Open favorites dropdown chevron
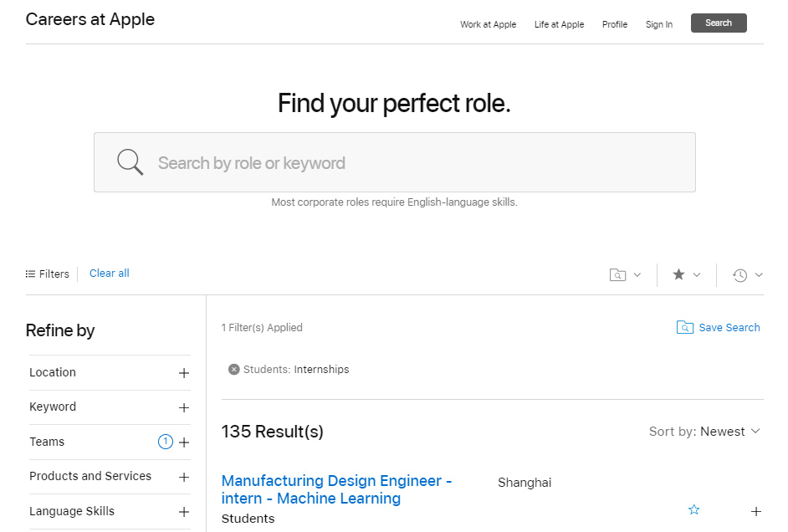The image size is (788, 532). [x=697, y=275]
